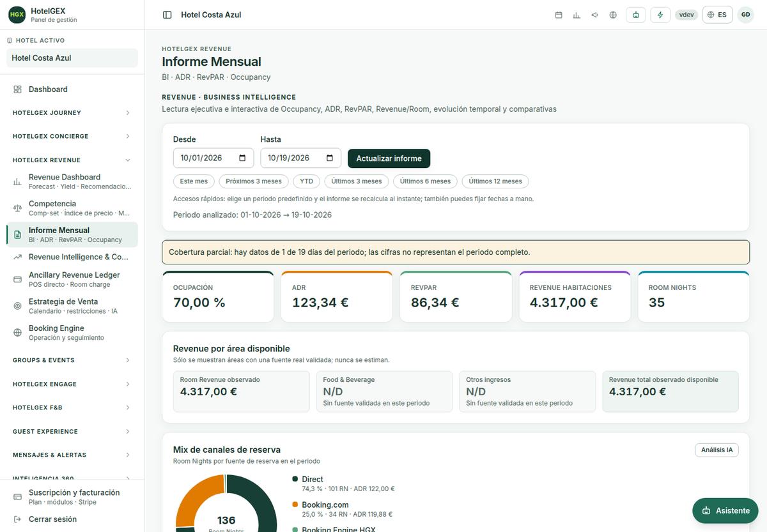Toggle the sidebar panel icon beside Hotel Costa Azul
This screenshot has height=532, width=767.
point(167,15)
